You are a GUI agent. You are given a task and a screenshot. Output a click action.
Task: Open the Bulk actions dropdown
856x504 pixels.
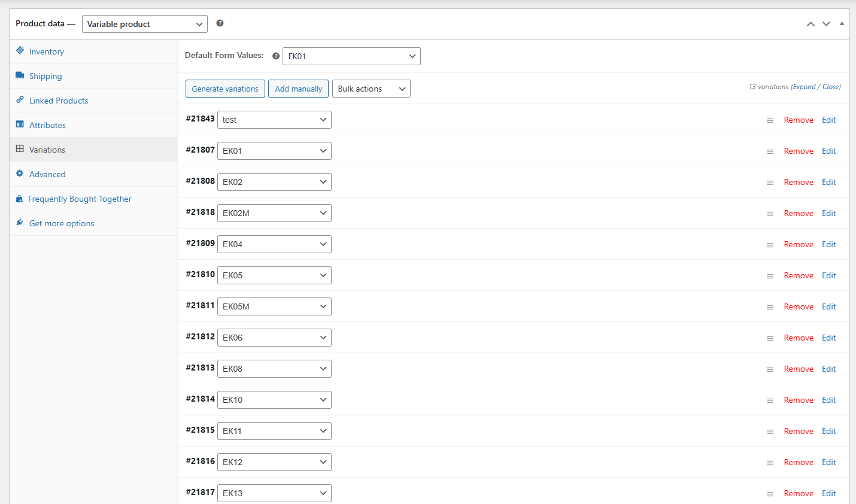click(x=371, y=89)
